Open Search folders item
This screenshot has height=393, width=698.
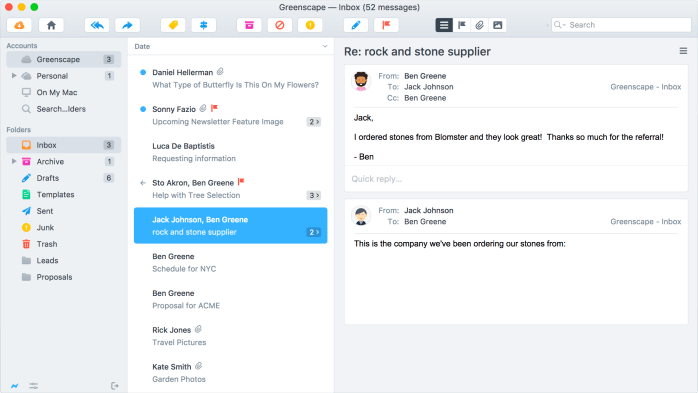64,109
